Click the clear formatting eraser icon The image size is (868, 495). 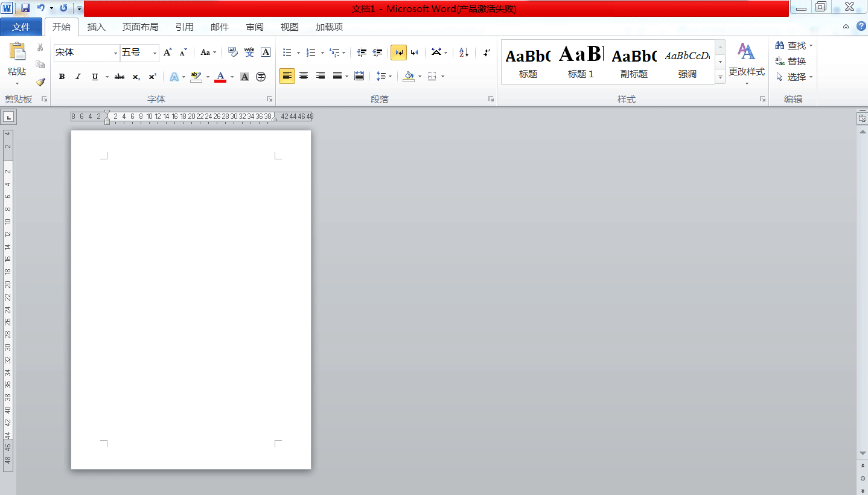point(233,53)
